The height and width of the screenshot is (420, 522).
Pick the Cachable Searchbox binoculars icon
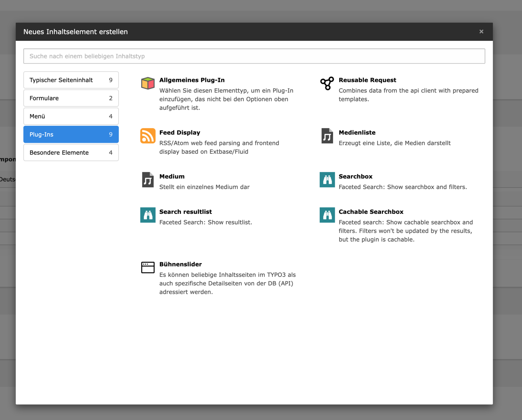[327, 215]
